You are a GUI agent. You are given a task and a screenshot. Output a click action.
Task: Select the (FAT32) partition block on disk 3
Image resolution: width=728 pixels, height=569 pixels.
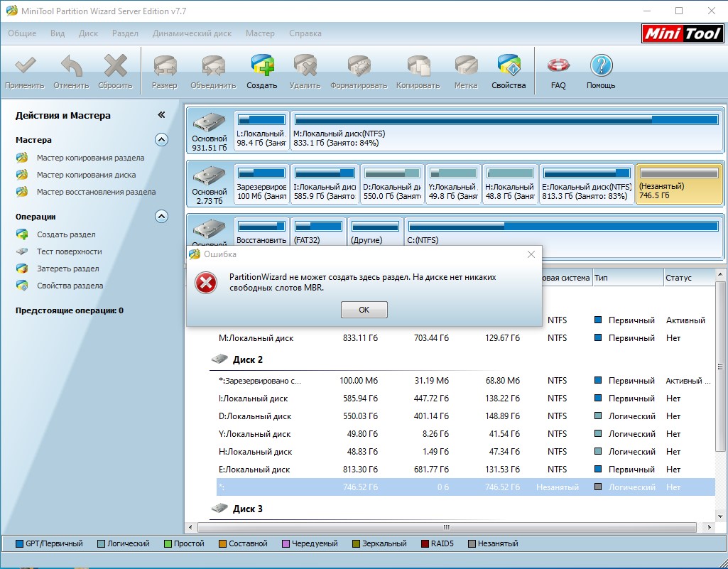click(x=318, y=232)
